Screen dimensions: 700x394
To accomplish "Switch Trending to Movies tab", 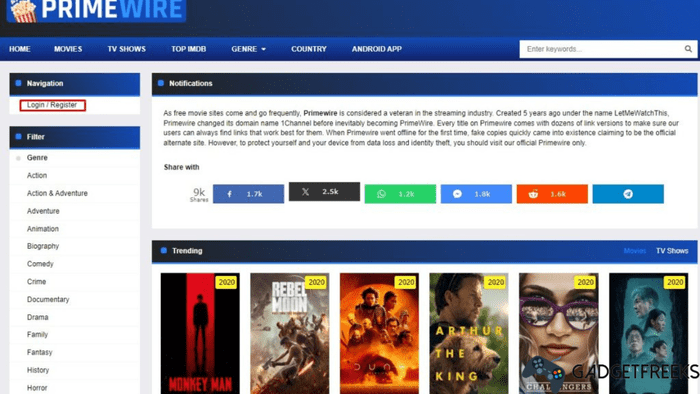I will pyautogui.click(x=634, y=251).
